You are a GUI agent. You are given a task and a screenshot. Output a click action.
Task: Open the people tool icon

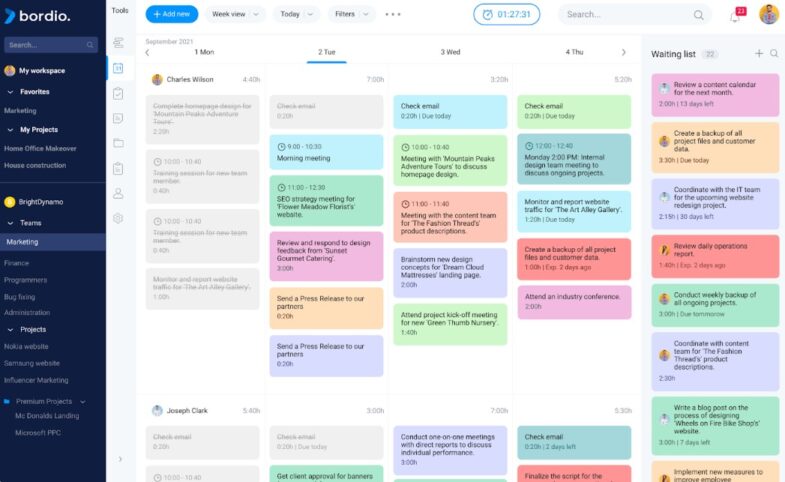pos(118,193)
